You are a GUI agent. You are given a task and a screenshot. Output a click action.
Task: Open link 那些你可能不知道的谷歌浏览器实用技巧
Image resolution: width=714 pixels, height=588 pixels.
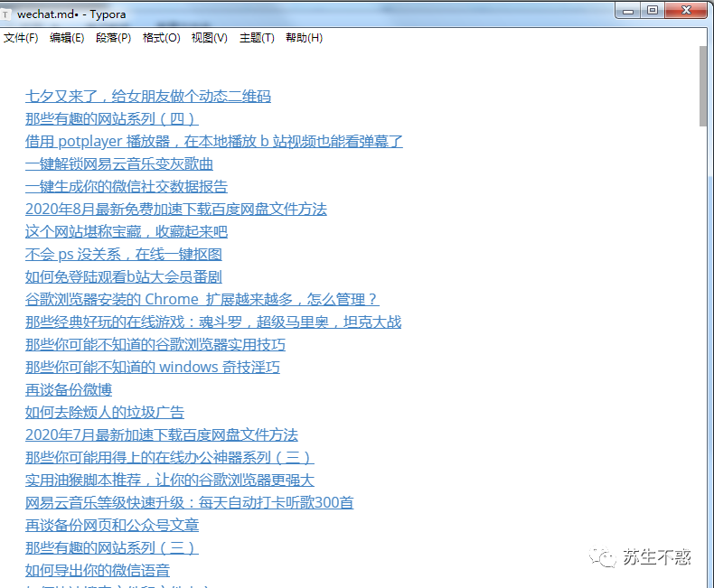(x=155, y=344)
